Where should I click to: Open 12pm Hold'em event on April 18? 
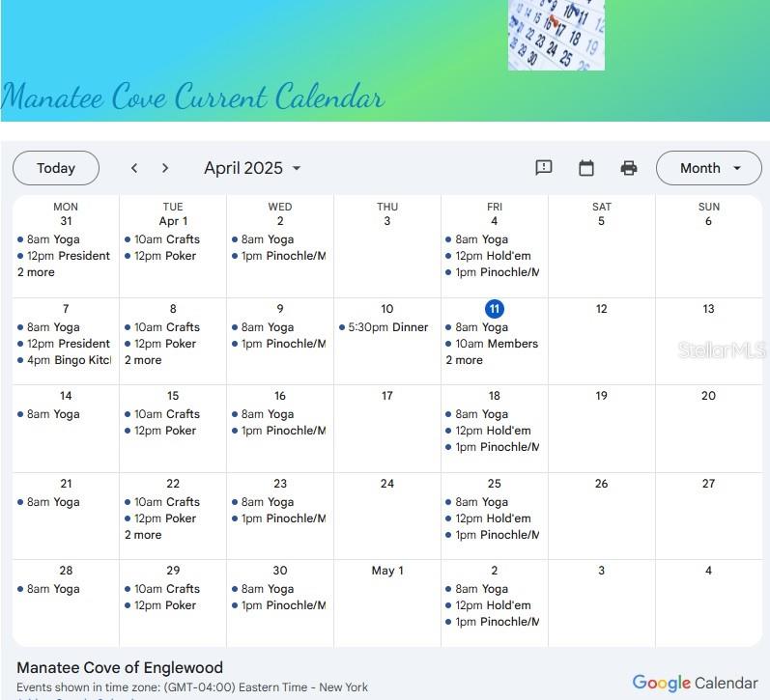coord(493,431)
